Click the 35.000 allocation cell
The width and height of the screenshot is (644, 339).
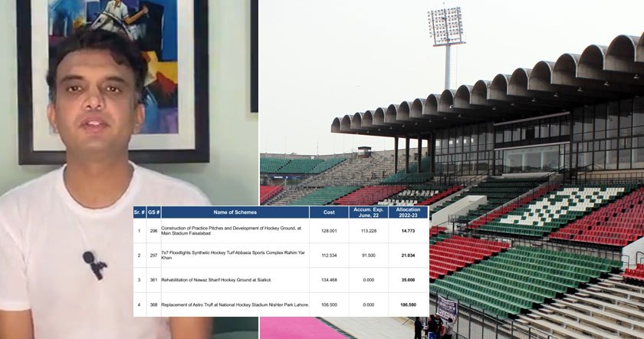[408, 280]
